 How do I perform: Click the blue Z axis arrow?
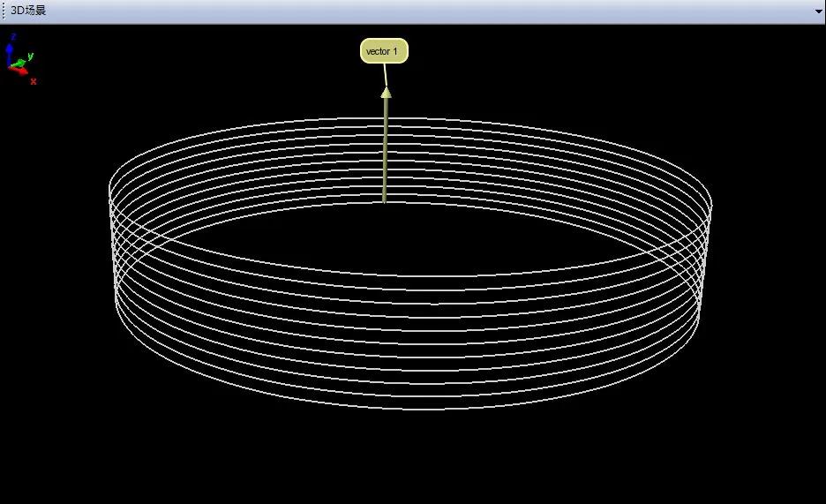10,51
